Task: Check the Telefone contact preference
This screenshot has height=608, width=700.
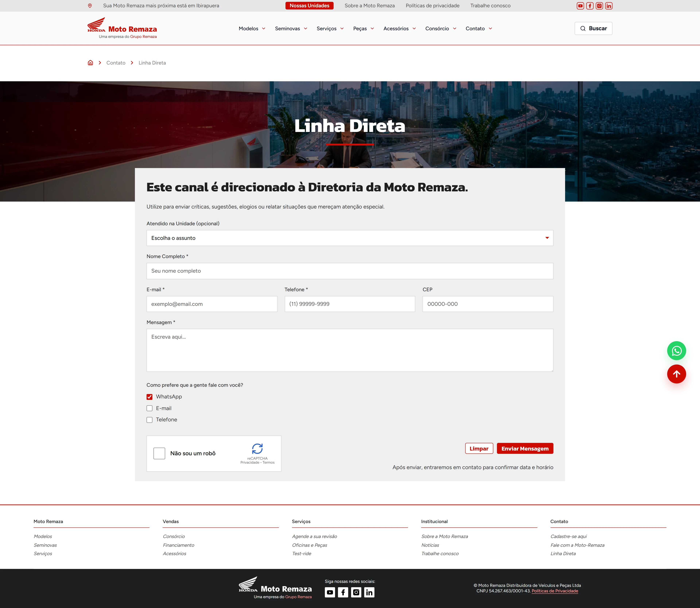Action: click(149, 420)
